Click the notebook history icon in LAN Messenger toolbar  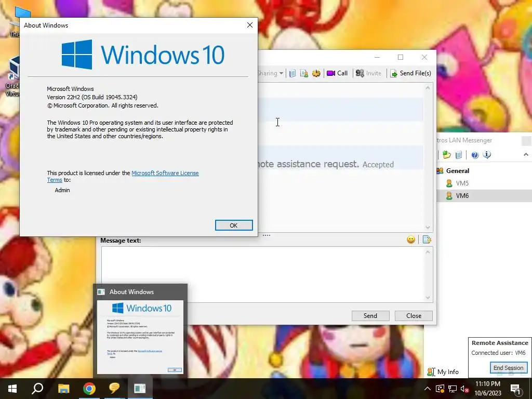point(459,155)
